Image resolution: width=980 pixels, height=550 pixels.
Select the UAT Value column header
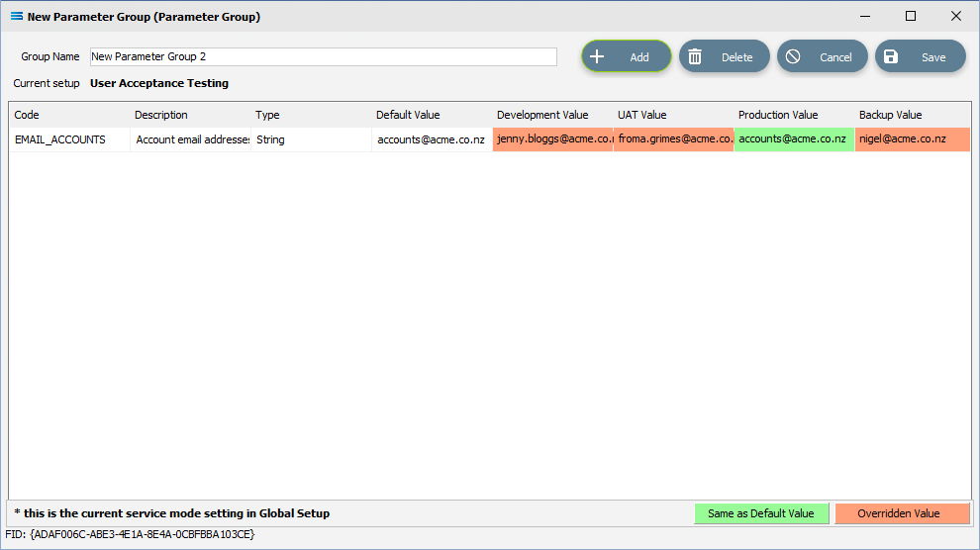[673, 115]
